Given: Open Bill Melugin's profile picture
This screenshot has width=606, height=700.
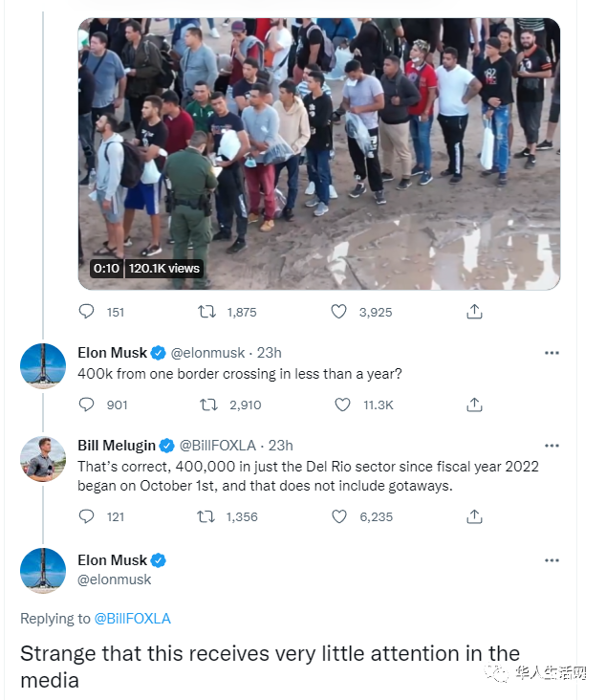Looking at the screenshot, I should 43,459.
